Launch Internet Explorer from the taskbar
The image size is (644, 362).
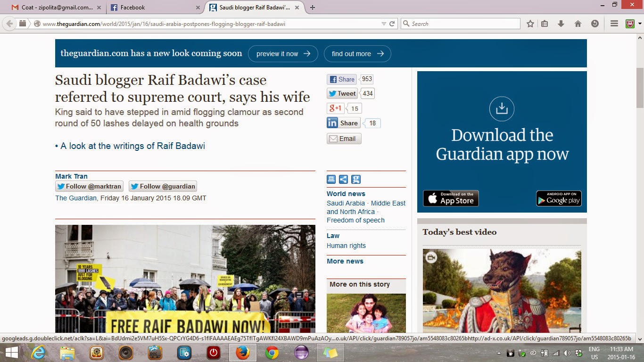[x=38, y=353]
